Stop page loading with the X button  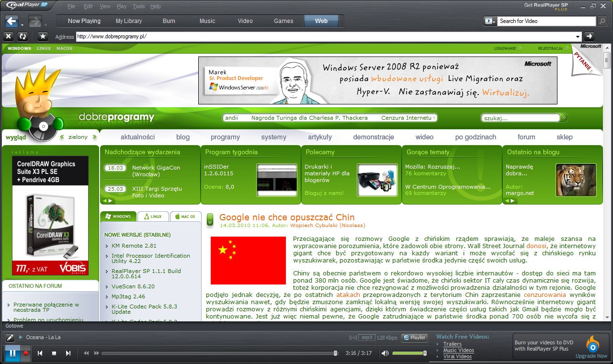click(x=8, y=36)
